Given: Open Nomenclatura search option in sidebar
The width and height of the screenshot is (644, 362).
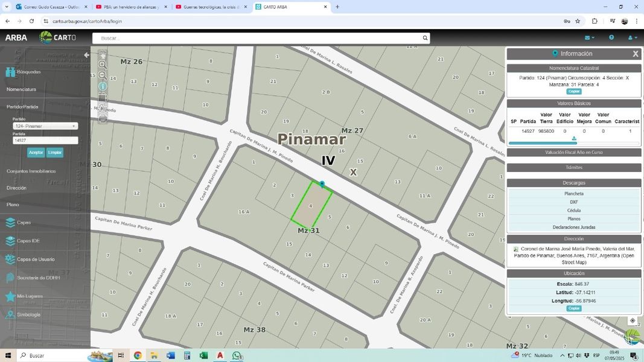Looking at the screenshot, I should coord(21,89).
